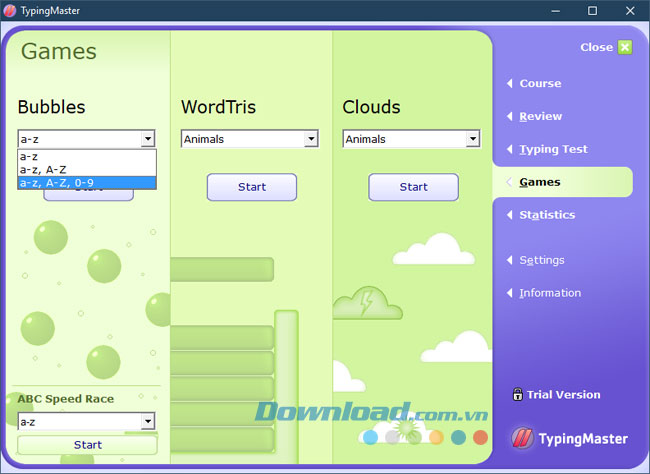
Task: Click the TypingMaster logo in the sidebar
Action: tap(570, 438)
